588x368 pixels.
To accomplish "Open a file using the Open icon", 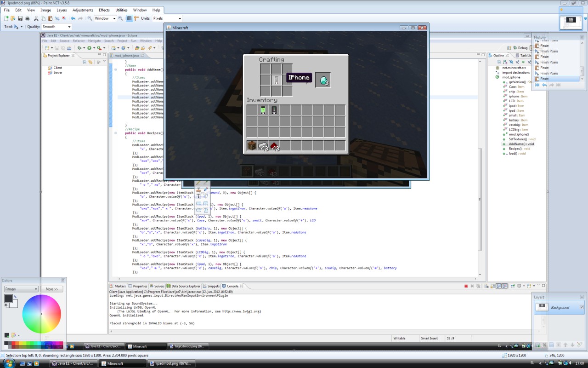I will (x=13, y=18).
